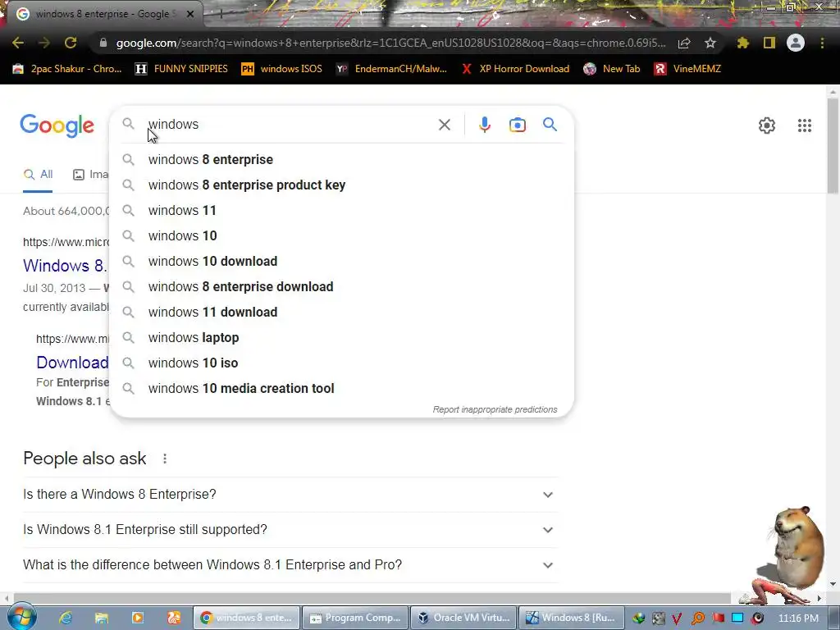Open the Download sub-result link
Viewport: 840px width, 630px height.
tap(72, 363)
